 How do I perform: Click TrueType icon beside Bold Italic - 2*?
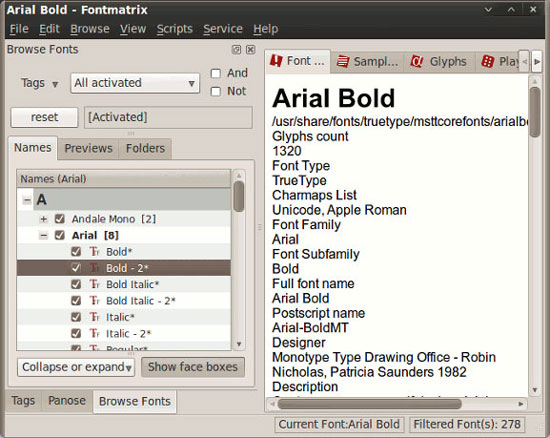(94, 301)
